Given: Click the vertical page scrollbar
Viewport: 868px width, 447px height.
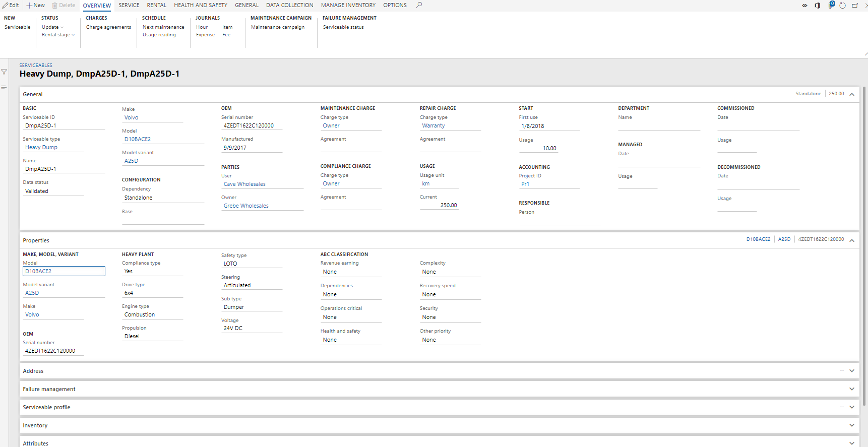Looking at the screenshot, I should [864, 247].
